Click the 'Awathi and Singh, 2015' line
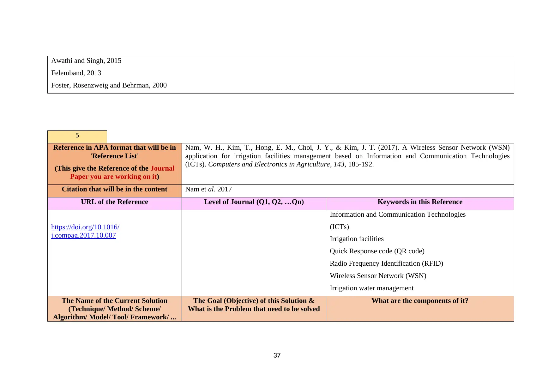Image resolution: width=554 pixels, height=392 pixels. [86, 61]
